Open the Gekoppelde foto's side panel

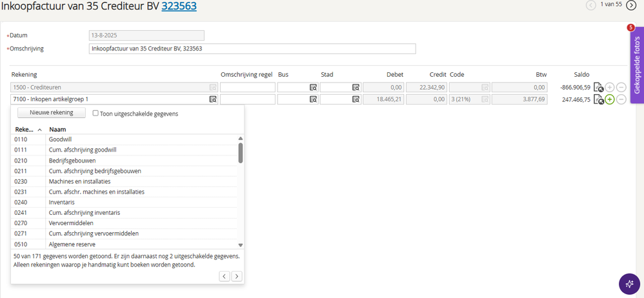(x=637, y=65)
